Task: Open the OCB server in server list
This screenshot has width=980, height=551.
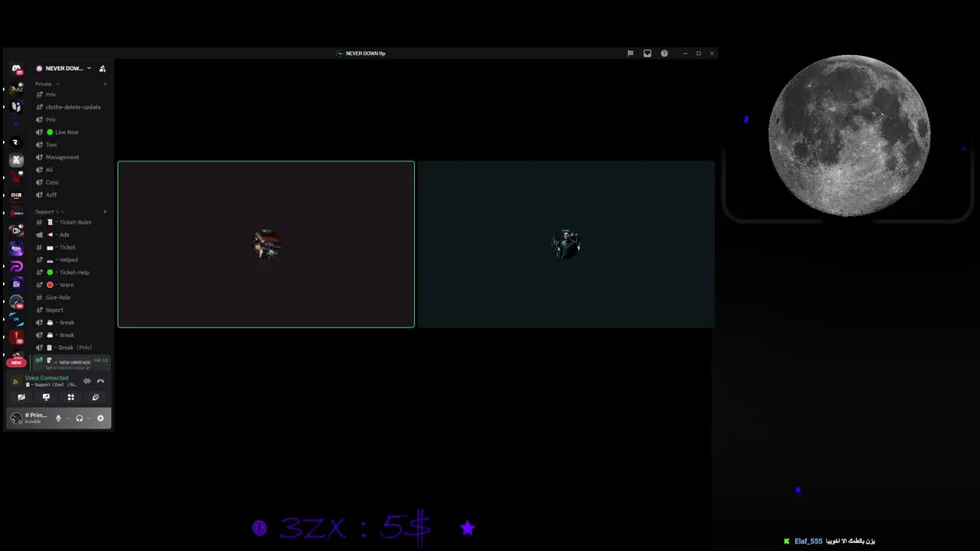Action: pos(16,195)
